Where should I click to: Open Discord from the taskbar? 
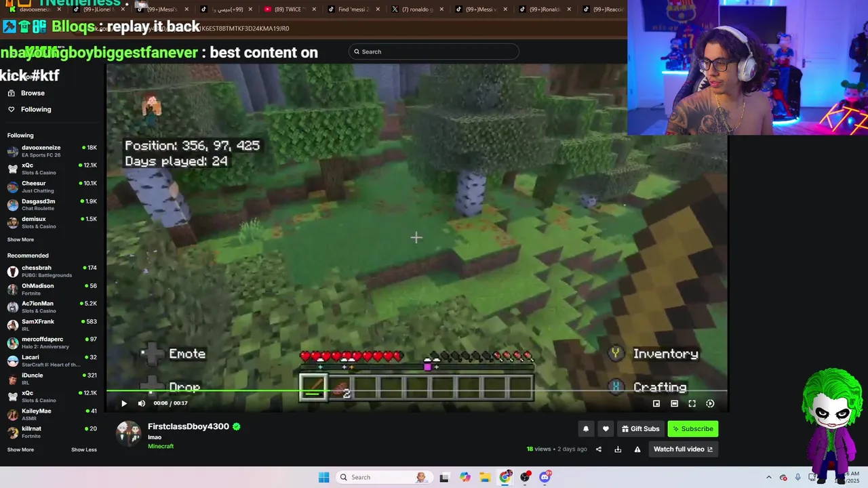(x=545, y=477)
